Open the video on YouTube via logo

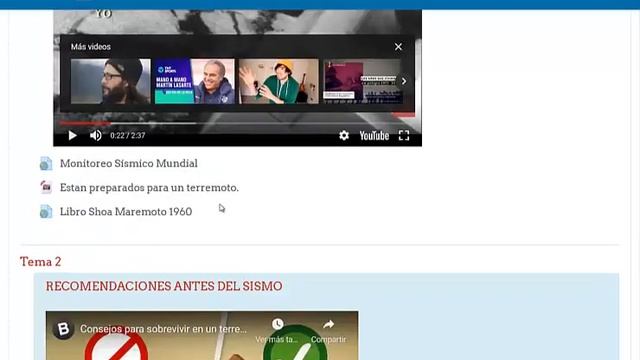374,136
